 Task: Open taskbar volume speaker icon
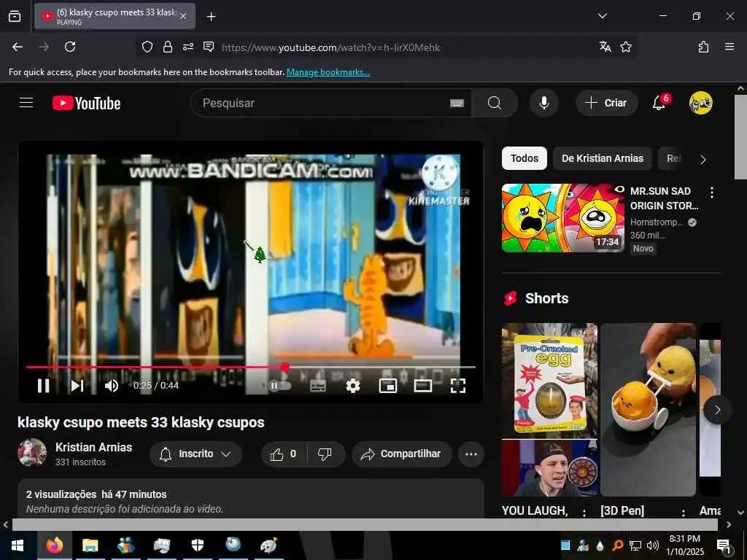pos(653,545)
